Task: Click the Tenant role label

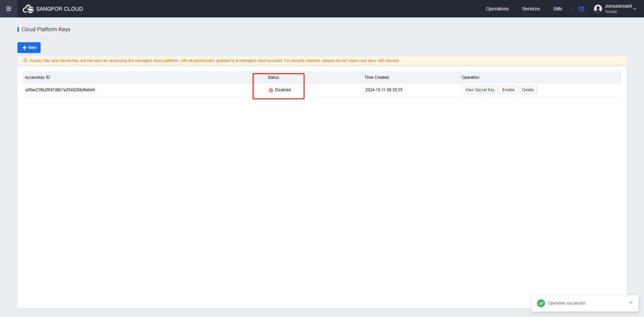Action: 611,12
